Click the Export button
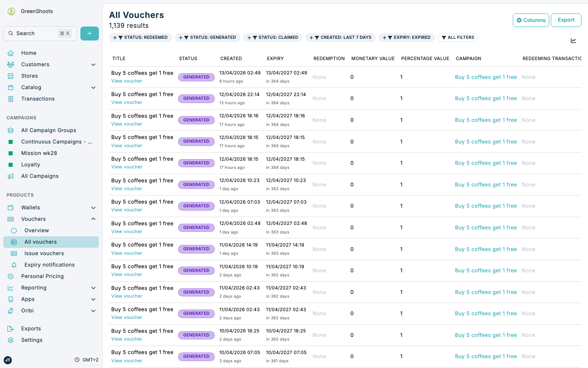Screen dimensions: 588x368 pyautogui.click(x=566, y=20)
